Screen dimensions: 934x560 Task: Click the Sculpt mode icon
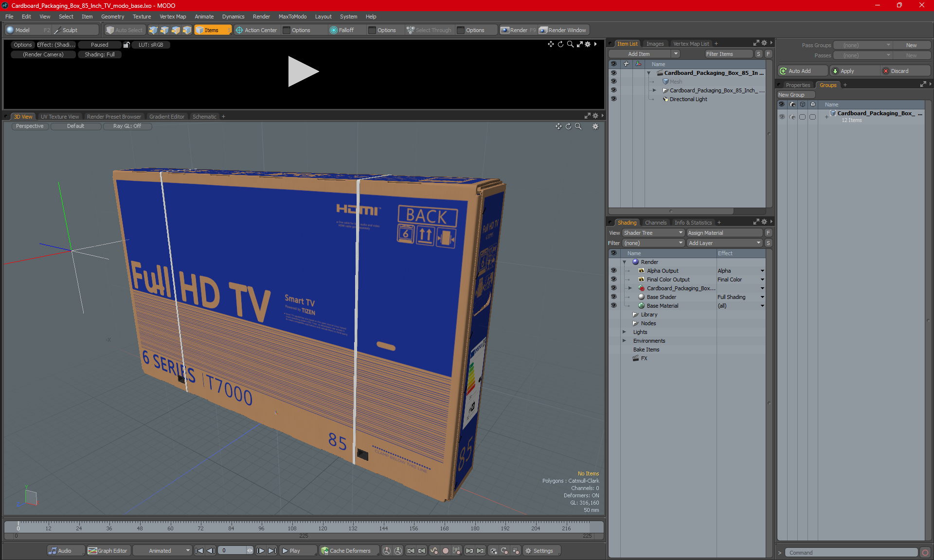point(57,30)
